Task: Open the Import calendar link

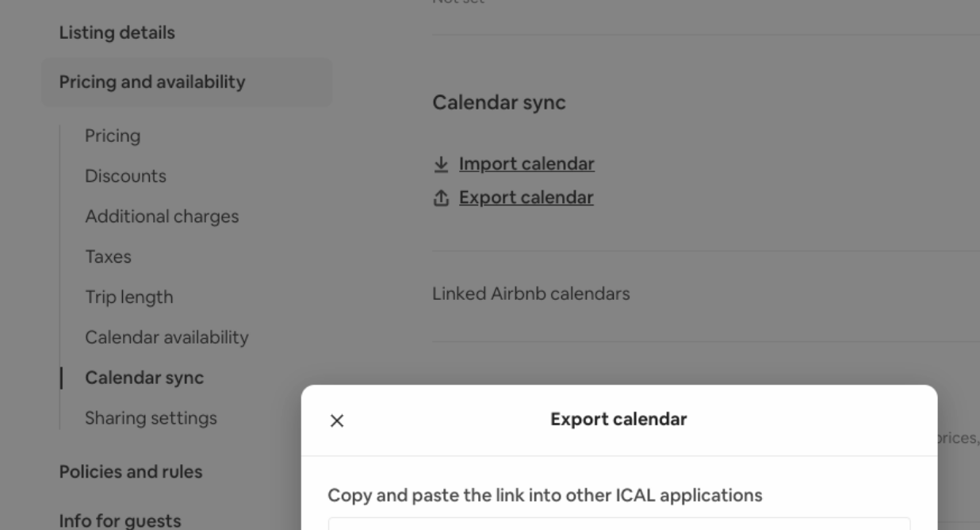Action: (x=526, y=164)
